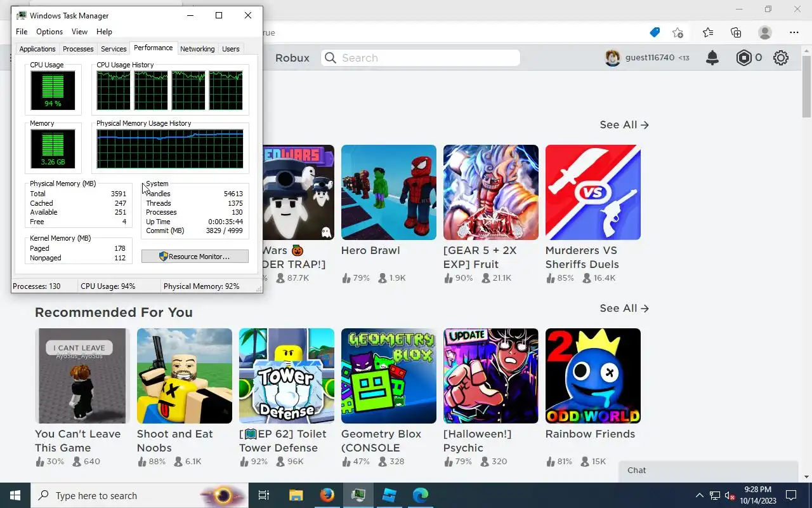Open Halloween Psychic game thumbnail
Image resolution: width=812 pixels, height=508 pixels.
tap(491, 376)
